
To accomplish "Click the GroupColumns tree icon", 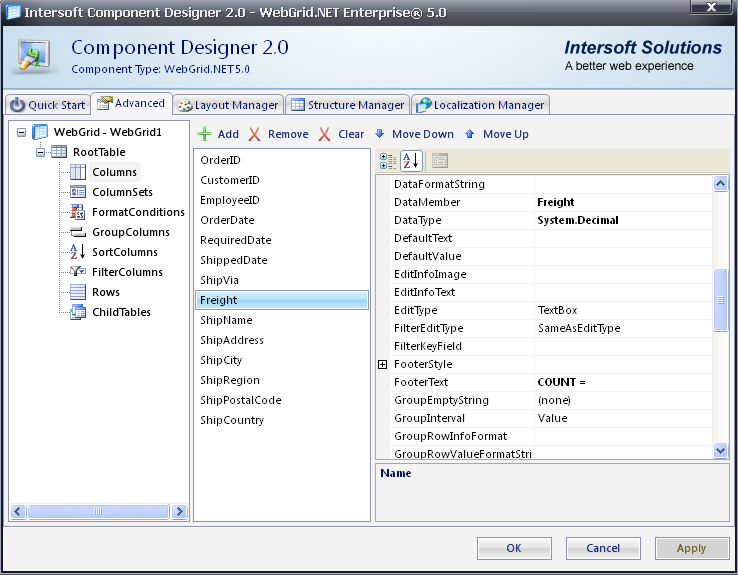I will click(78, 232).
